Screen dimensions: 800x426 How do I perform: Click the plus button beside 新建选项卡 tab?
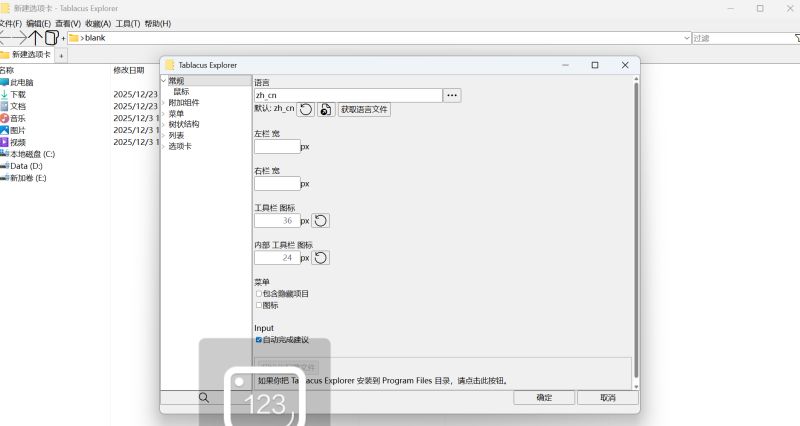(x=61, y=56)
